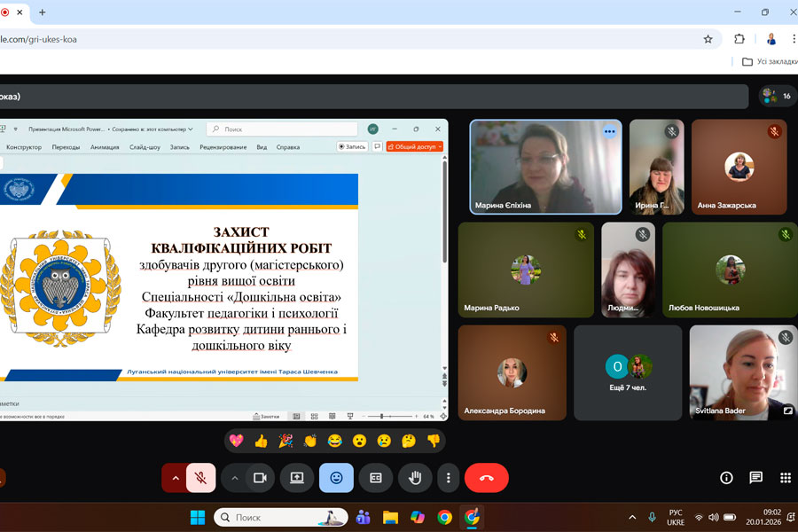Select Марина Радько participant tile
This screenshot has height=532, width=798.
526,270
